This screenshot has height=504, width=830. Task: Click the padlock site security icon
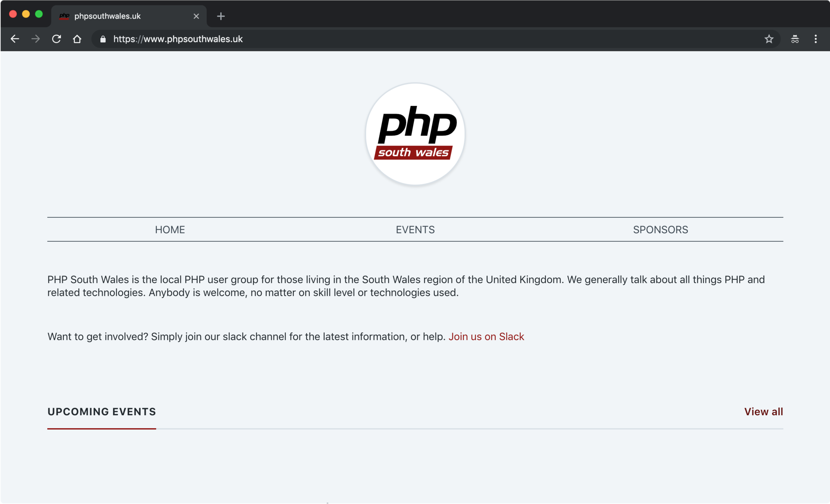103,39
